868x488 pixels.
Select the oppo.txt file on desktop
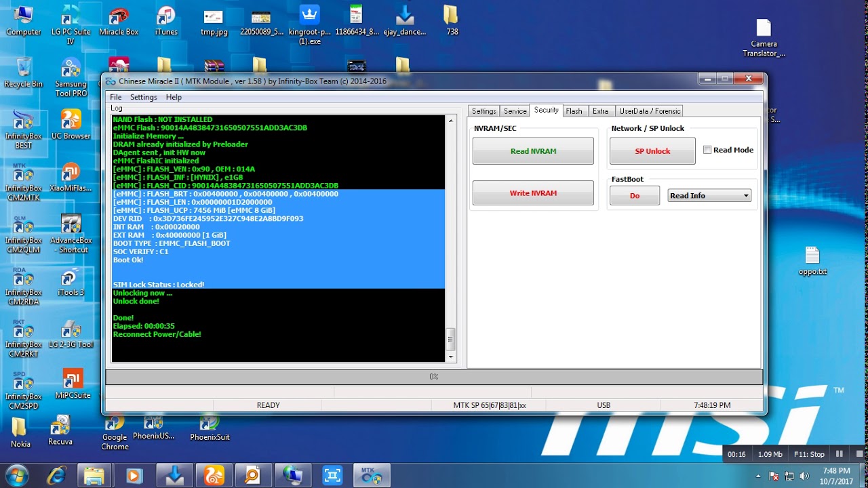click(812, 261)
